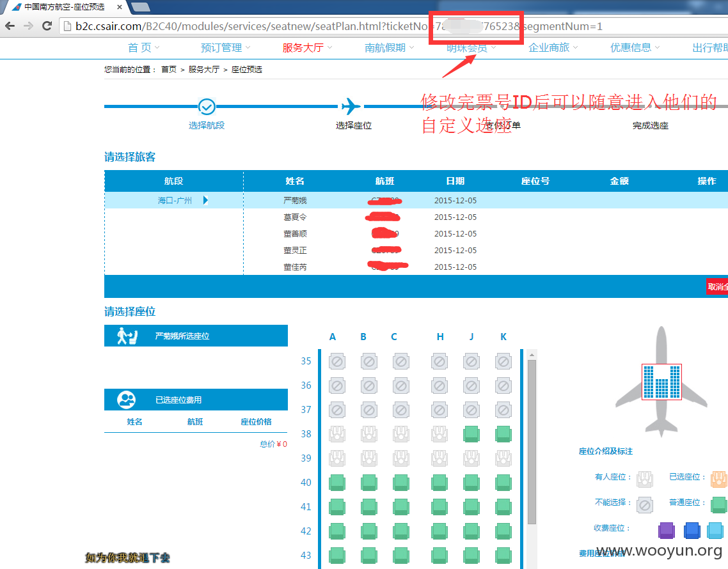Pick green seat 40J
The width and height of the screenshot is (728, 569).
tap(471, 483)
